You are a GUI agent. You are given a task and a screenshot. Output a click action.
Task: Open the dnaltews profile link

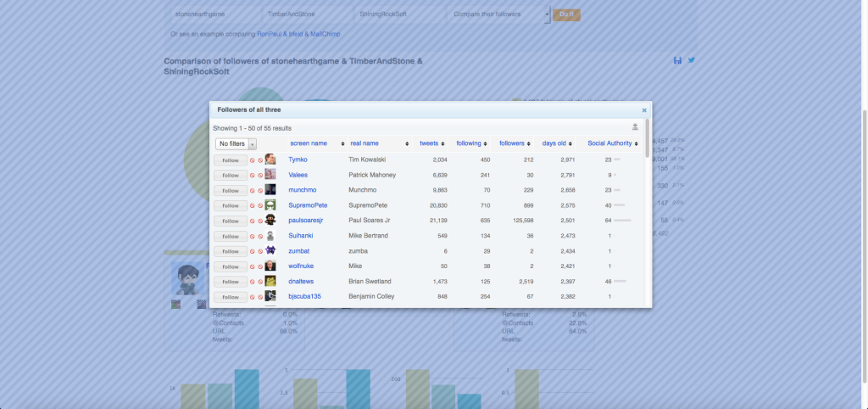[x=301, y=282]
